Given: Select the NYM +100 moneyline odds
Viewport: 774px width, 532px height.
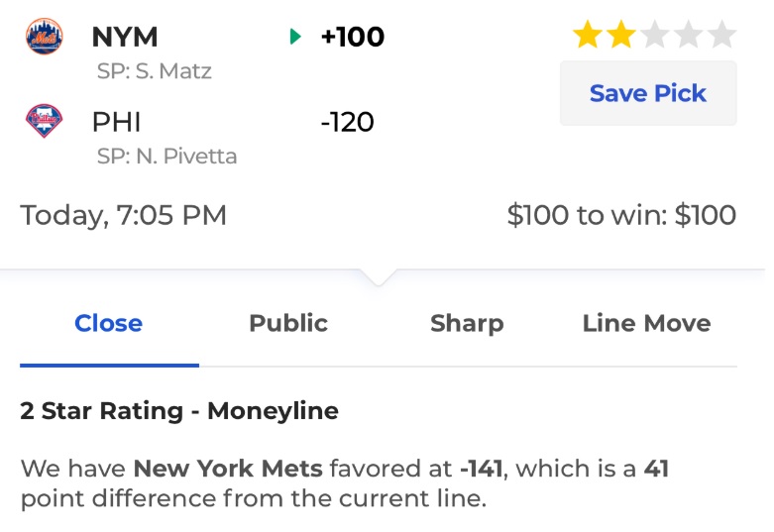Looking at the screenshot, I should click(353, 37).
